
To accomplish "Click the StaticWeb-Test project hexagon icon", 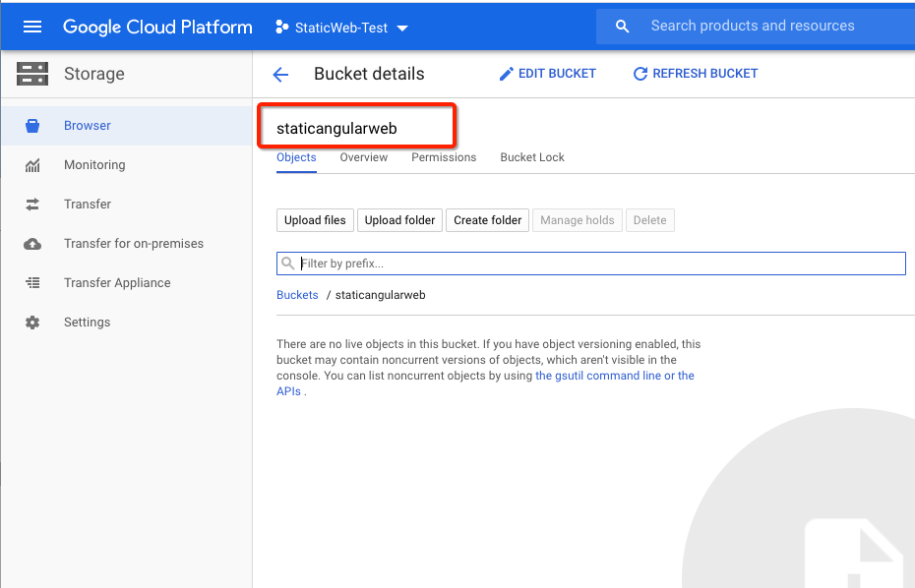I will [281, 27].
